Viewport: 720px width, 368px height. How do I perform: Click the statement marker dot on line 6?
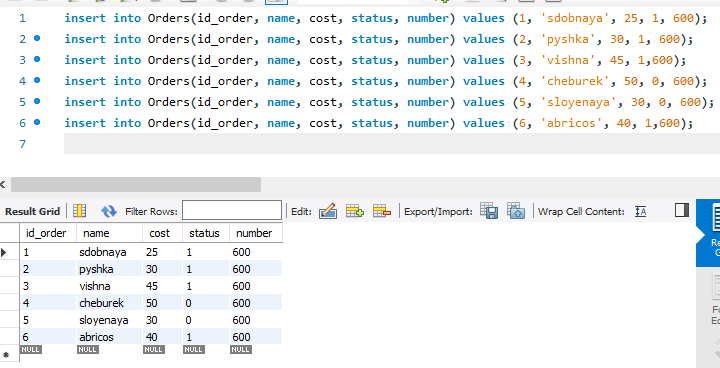[37, 122]
